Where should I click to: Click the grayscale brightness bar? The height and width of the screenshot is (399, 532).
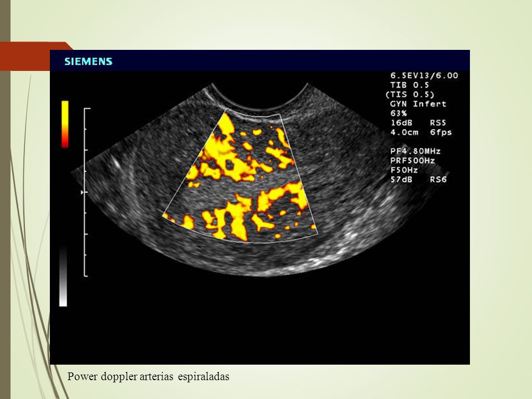click(63, 277)
